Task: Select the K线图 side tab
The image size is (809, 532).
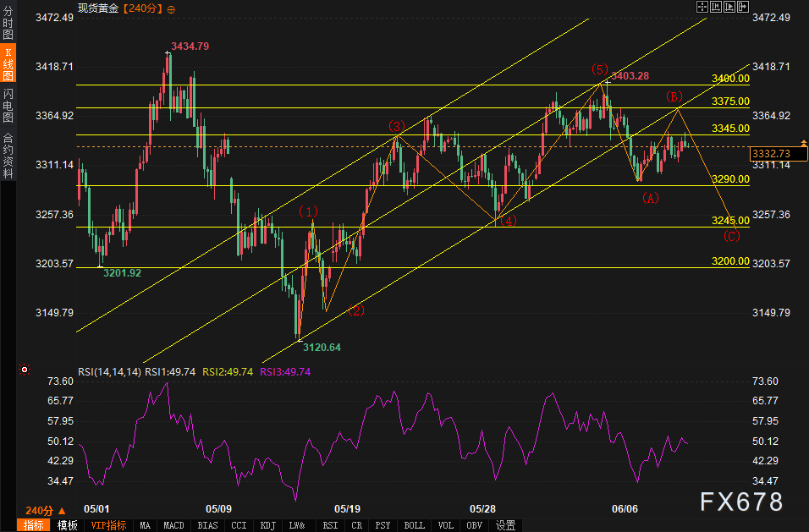Action: pyautogui.click(x=8, y=64)
